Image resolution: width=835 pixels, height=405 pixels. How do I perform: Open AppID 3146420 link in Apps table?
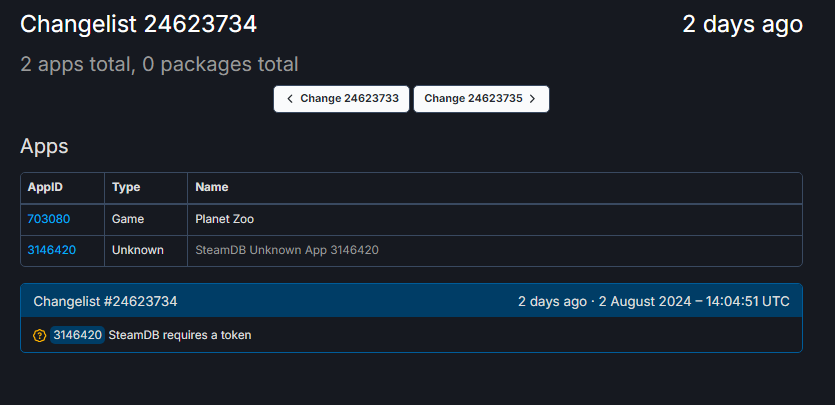[x=52, y=250]
